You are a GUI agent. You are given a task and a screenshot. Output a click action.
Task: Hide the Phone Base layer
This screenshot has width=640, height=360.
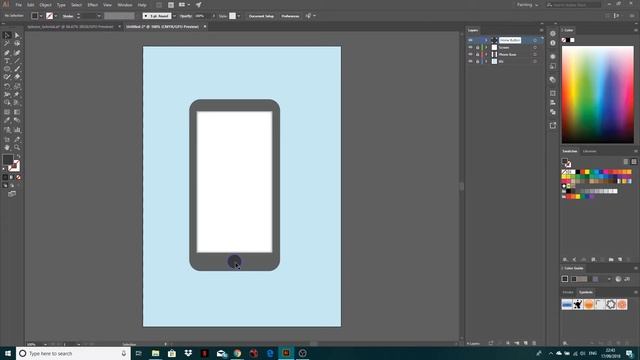click(470, 54)
